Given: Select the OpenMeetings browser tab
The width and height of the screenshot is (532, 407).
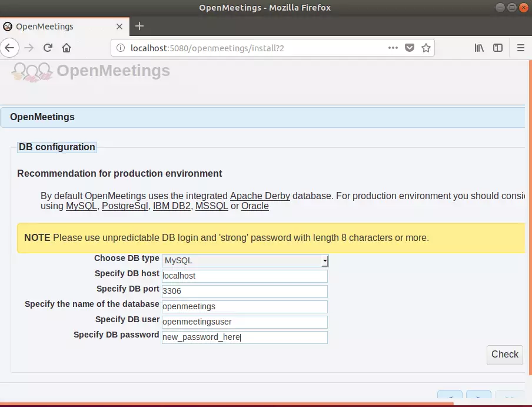Looking at the screenshot, I should pos(65,27).
